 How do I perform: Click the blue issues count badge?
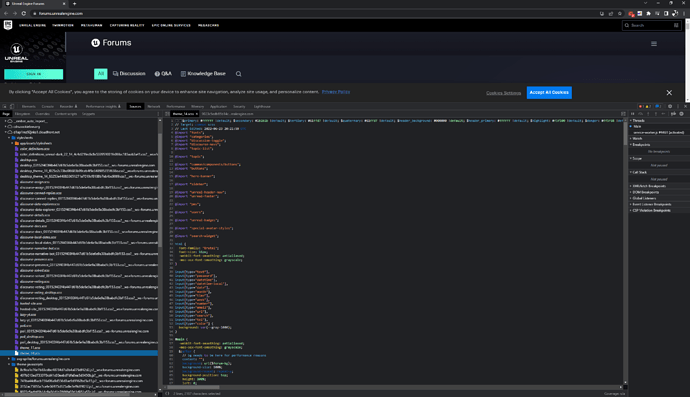tap(658, 107)
